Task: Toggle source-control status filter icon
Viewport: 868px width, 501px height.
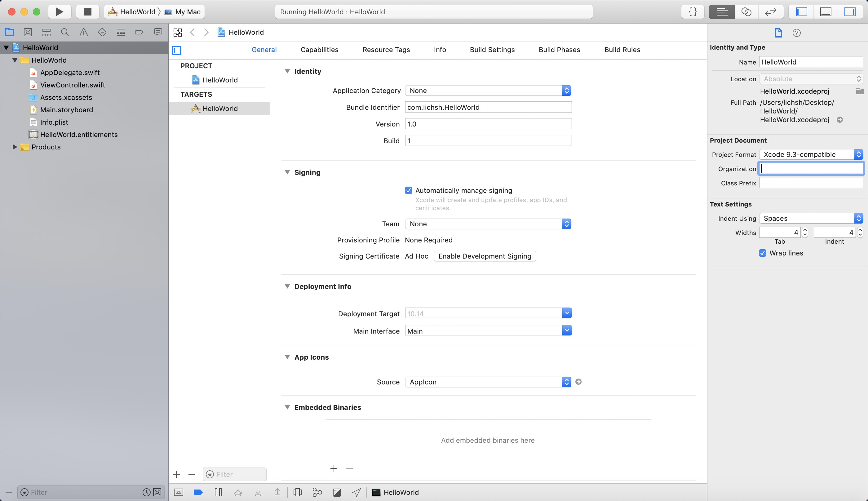Action: click(157, 492)
